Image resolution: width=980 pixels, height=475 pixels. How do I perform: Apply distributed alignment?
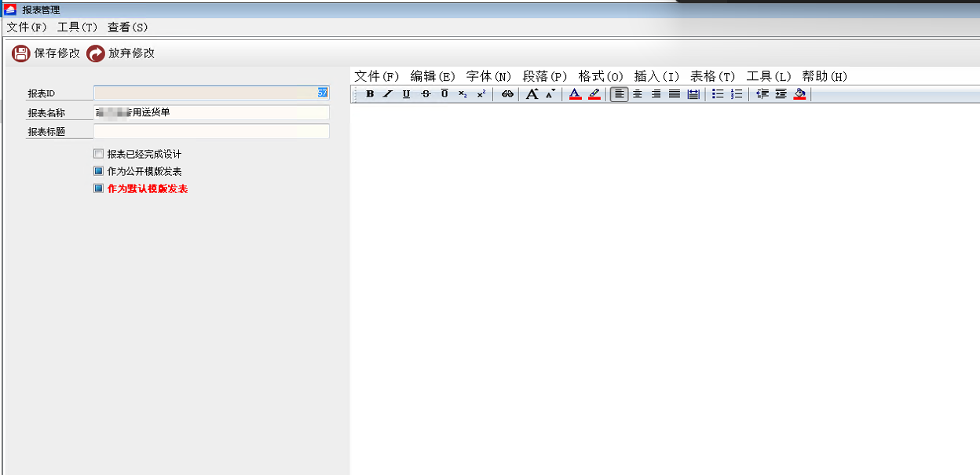click(693, 94)
